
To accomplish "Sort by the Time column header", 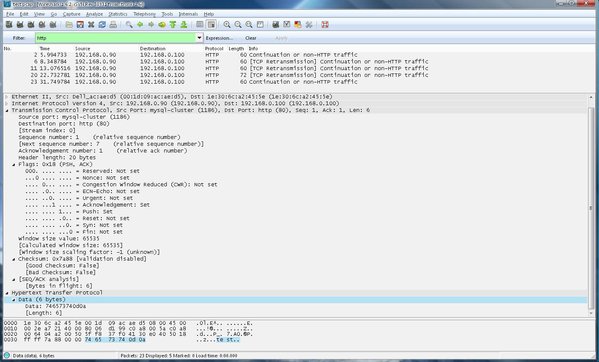I will tap(45, 48).
